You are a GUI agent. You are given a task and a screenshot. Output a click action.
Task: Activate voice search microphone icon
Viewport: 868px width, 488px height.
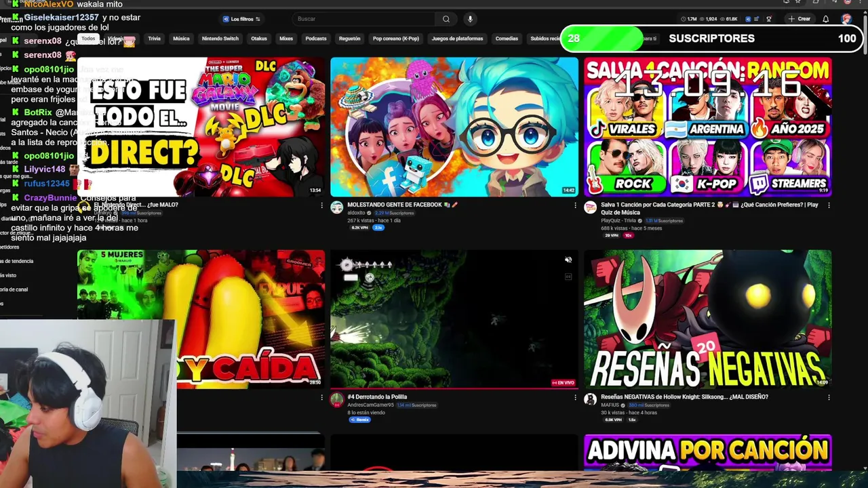click(x=470, y=19)
